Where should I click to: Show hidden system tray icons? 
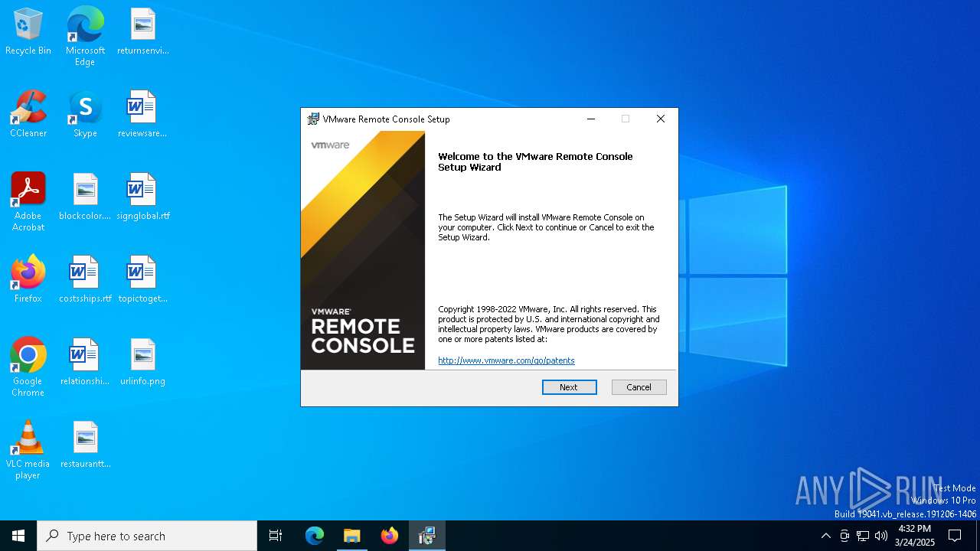[x=825, y=536]
